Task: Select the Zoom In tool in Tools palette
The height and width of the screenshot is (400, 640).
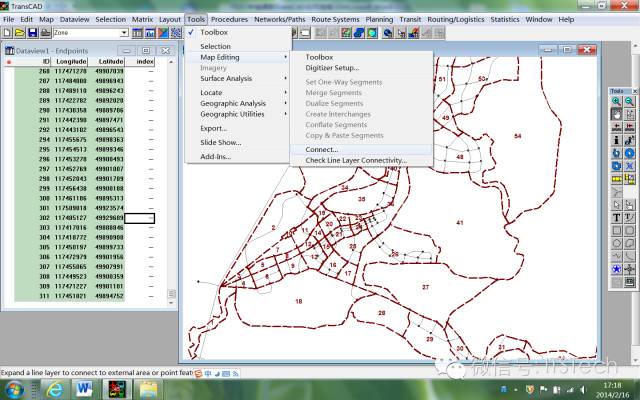Action: pos(616,101)
